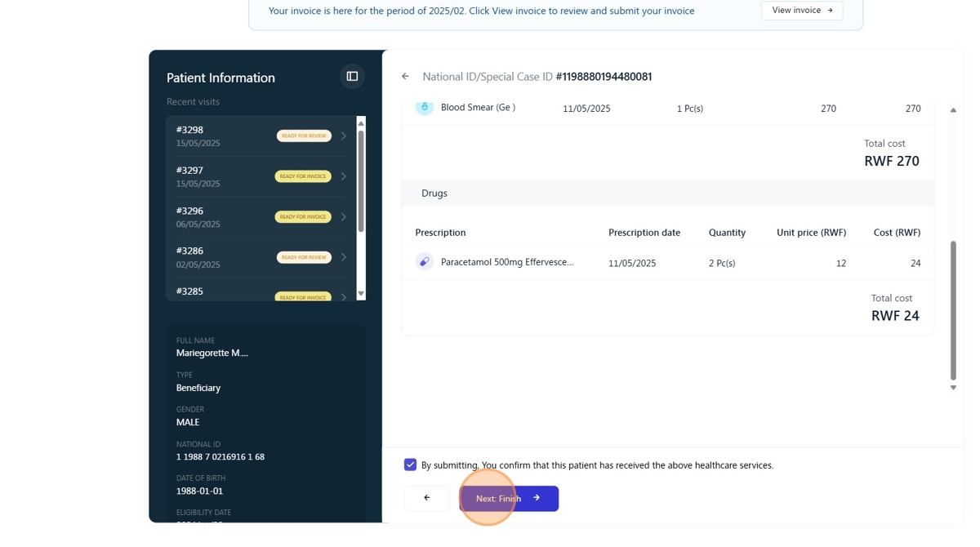The image size is (980, 547).
Task: Click the Beneficiary type value
Action: (x=198, y=388)
